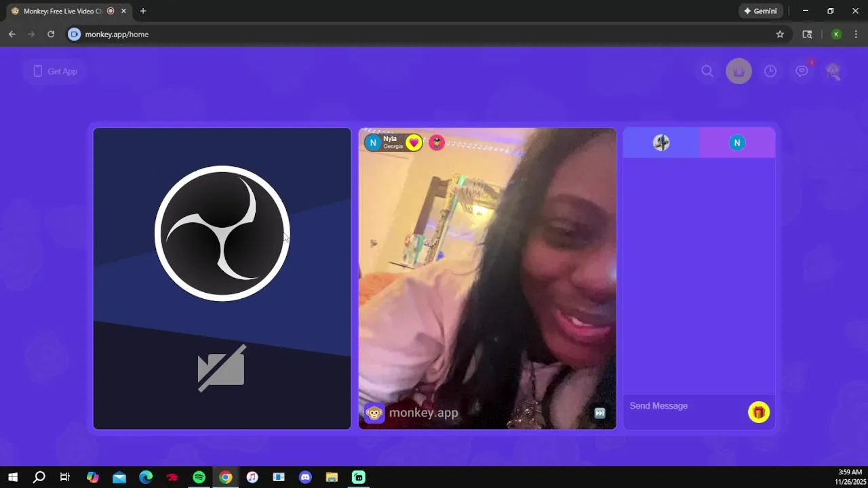Open the Chrome side panel icon
This screenshot has width=868, height=488.
(807, 34)
